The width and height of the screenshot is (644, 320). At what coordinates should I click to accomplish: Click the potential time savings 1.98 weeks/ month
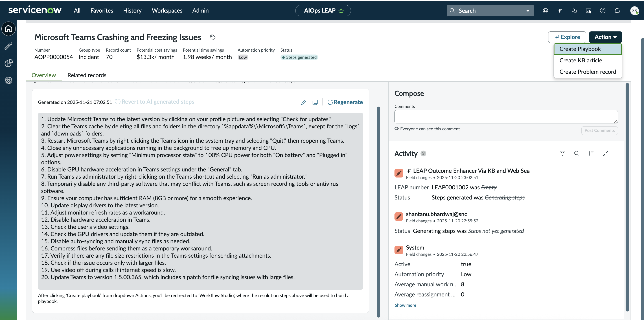pos(207,57)
